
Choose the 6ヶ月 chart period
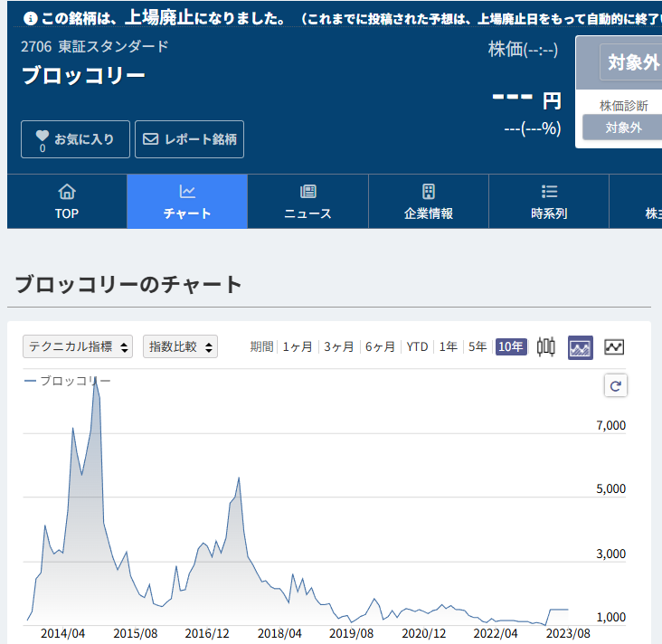pos(381,346)
